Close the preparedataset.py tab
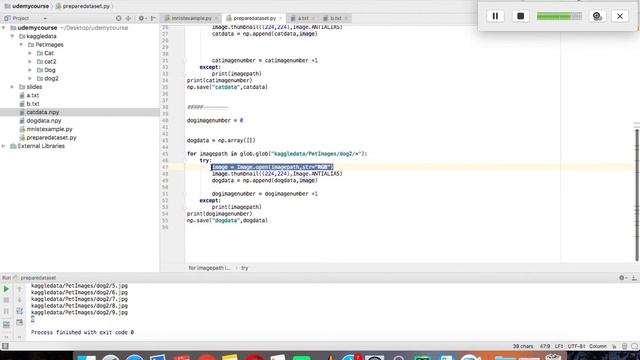The width and height of the screenshot is (640, 360). [x=280, y=18]
